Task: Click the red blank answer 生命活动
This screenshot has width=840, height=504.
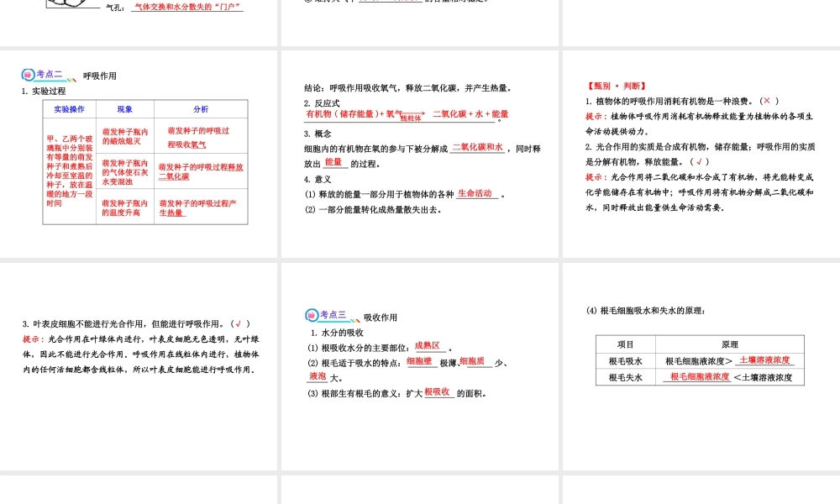Action: (475, 193)
